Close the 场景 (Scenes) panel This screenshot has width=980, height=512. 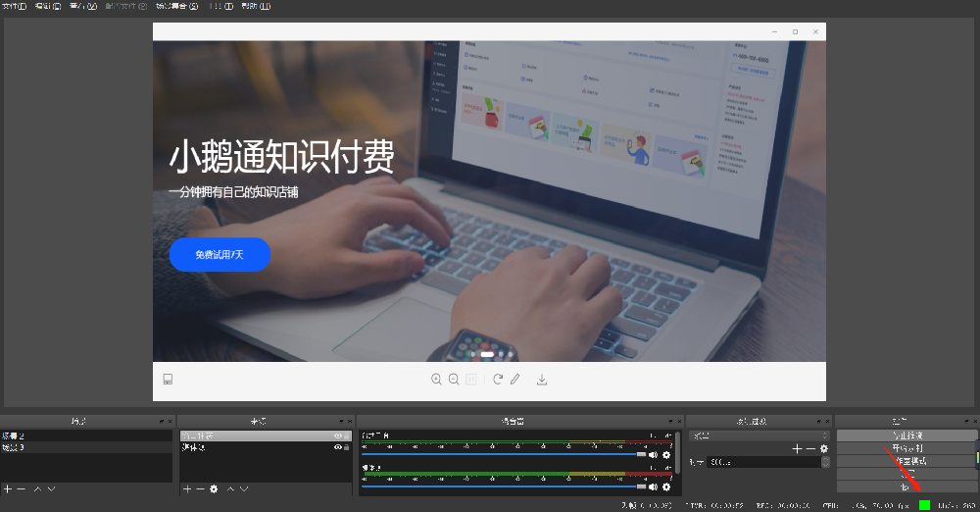[x=170, y=421]
